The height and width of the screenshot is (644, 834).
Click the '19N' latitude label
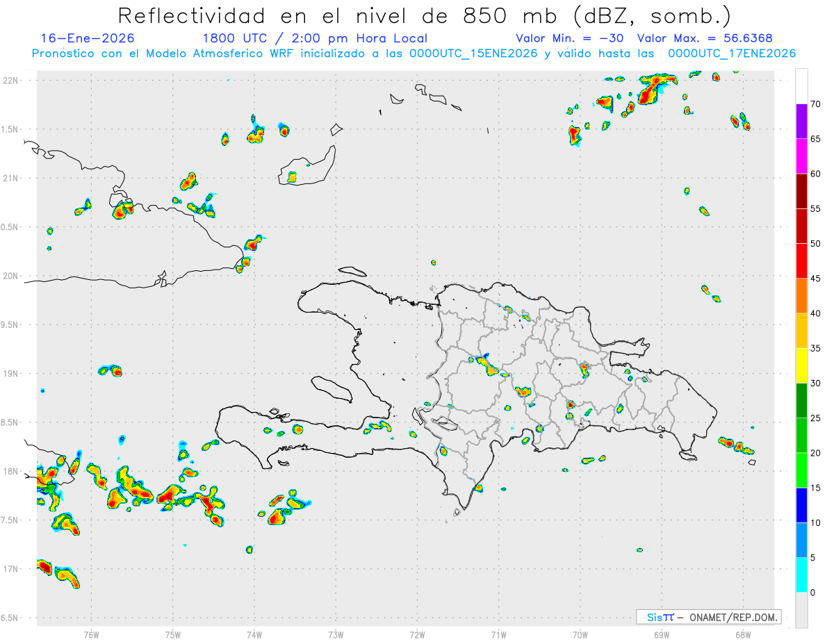click(x=11, y=374)
